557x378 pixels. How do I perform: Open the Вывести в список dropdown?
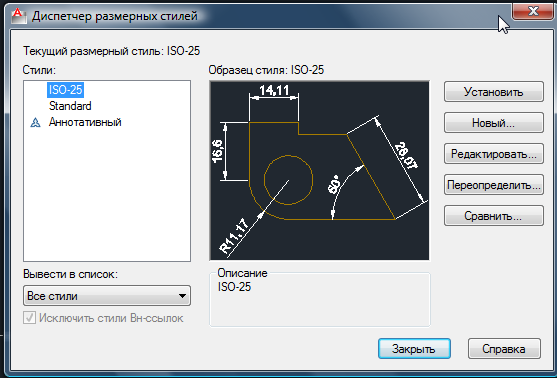point(107,296)
